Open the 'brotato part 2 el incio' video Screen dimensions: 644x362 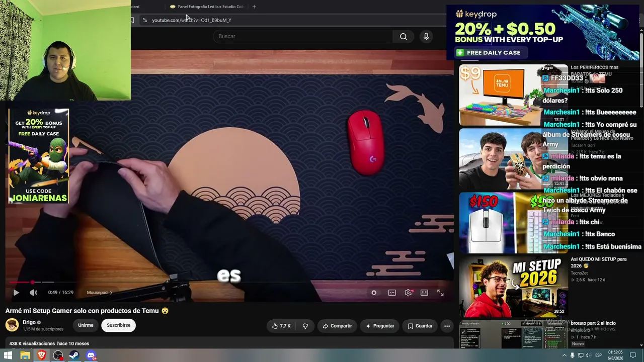593,323
